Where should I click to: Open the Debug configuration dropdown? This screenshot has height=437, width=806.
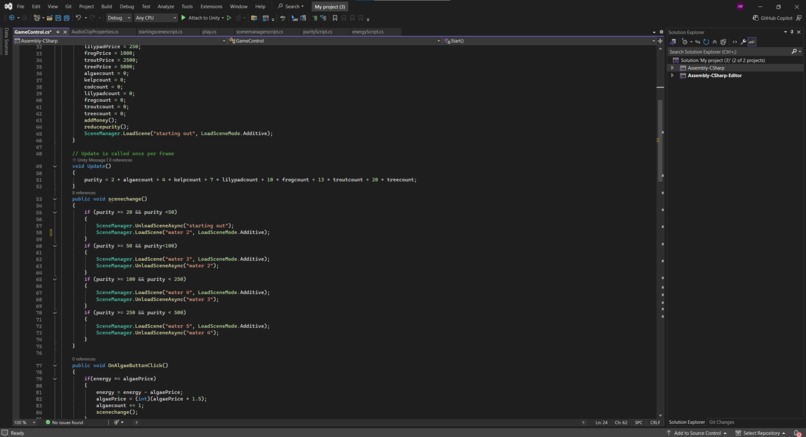[119, 18]
